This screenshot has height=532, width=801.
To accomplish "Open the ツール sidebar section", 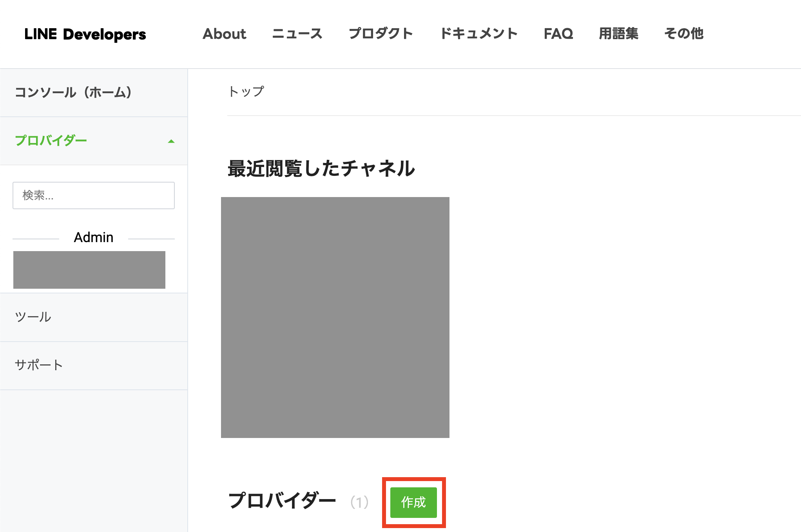I will 33,317.
